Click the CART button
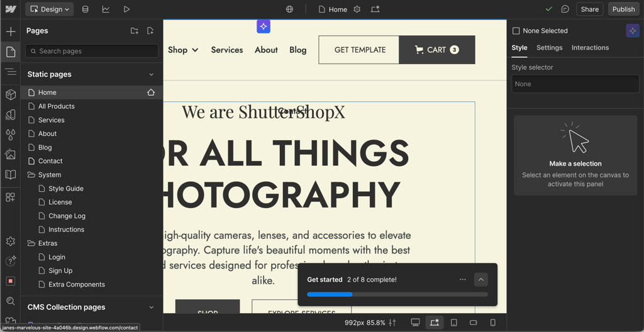Viewport: 644px width, 332px height. 437,50
